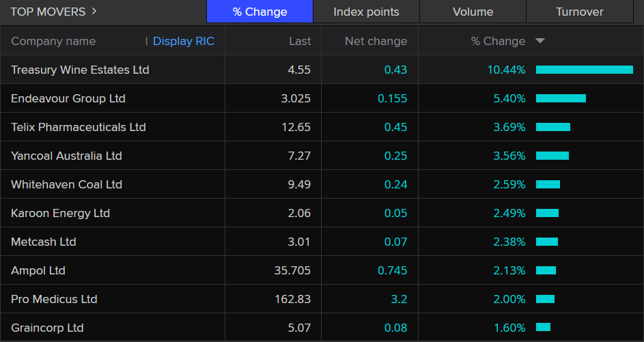
Task: Click last price 2.06
Action: tap(299, 213)
